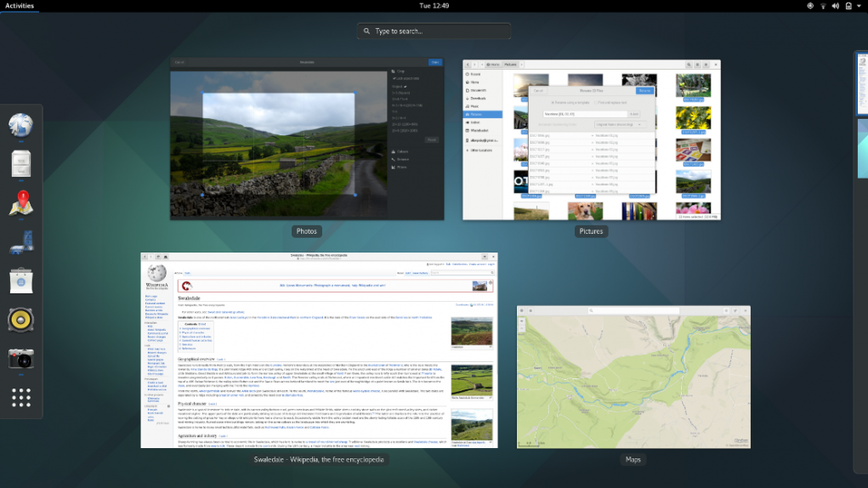Launch Software from the shopping bag icon
Image resolution: width=868 pixels, height=488 pixels.
tap(21, 281)
